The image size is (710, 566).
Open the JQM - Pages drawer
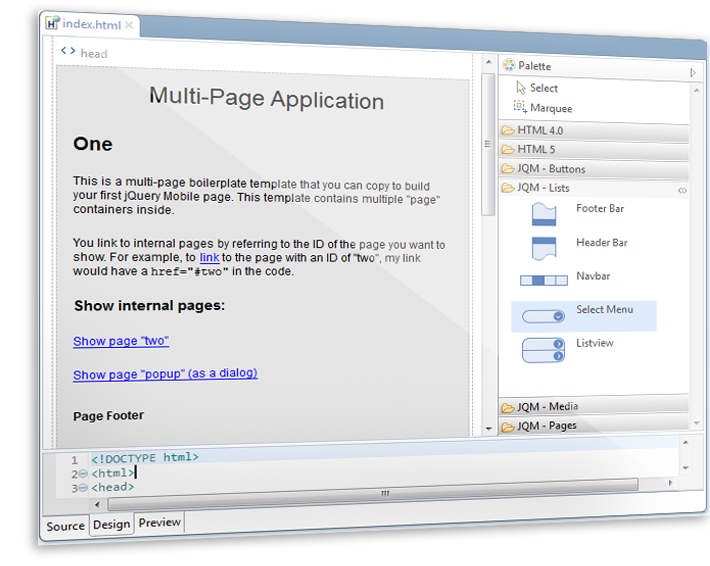[546, 427]
